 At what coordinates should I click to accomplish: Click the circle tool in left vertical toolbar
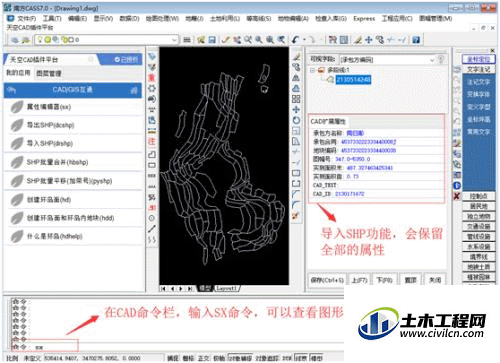click(x=152, y=218)
